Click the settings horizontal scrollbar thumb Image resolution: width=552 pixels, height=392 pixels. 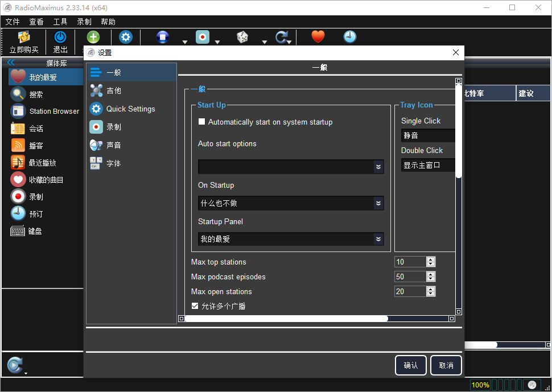(x=286, y=319)
